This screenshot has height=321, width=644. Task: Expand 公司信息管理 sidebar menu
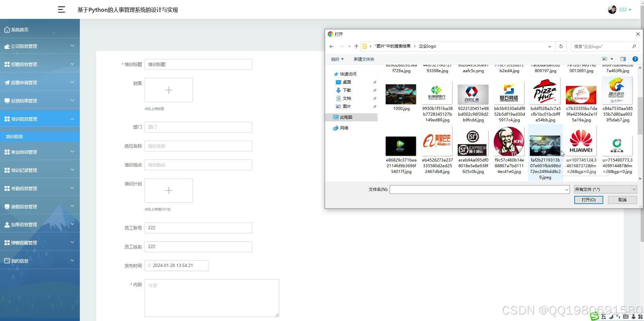pyautogui.click(x=40, y=46)
